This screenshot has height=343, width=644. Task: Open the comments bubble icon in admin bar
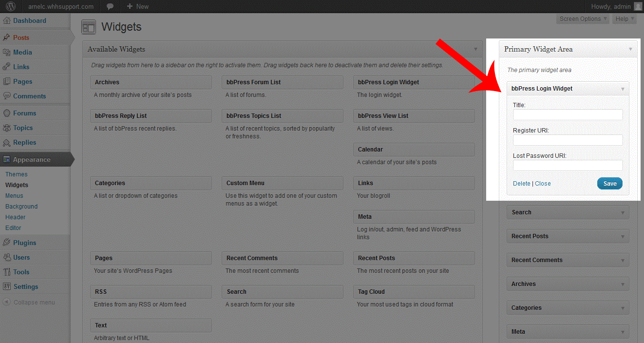point(110,6)
